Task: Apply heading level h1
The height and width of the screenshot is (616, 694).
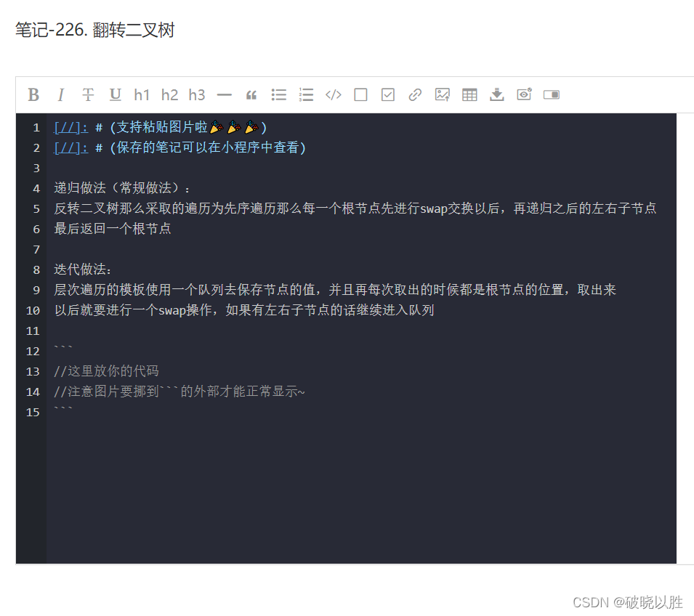Action: [x=142, y=94]
